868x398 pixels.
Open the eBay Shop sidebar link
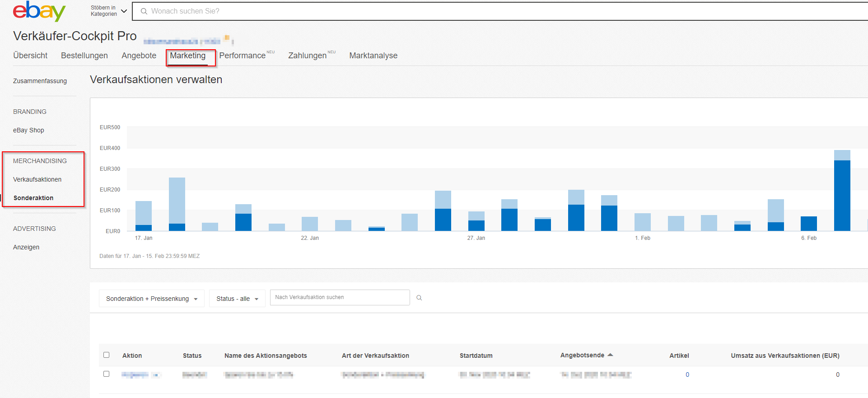coord(28,130)
